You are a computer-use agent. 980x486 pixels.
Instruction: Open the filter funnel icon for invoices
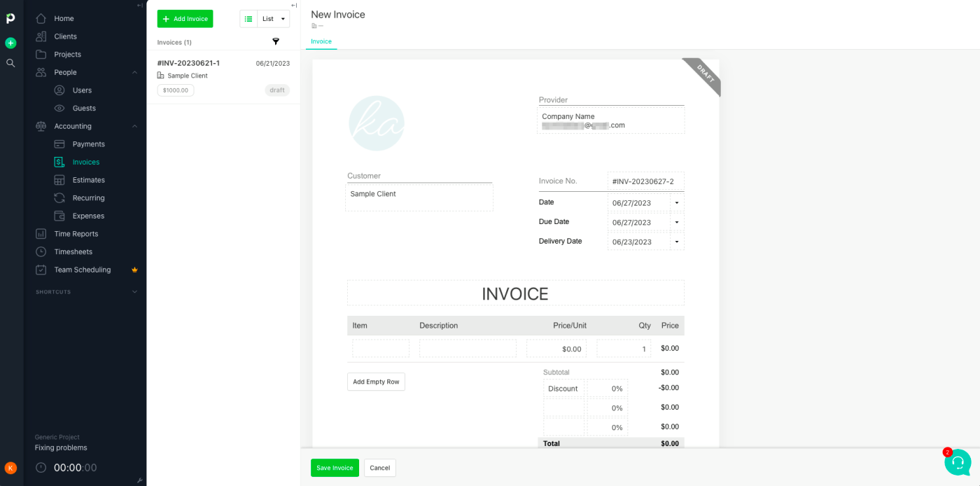(x=276, y=41)
